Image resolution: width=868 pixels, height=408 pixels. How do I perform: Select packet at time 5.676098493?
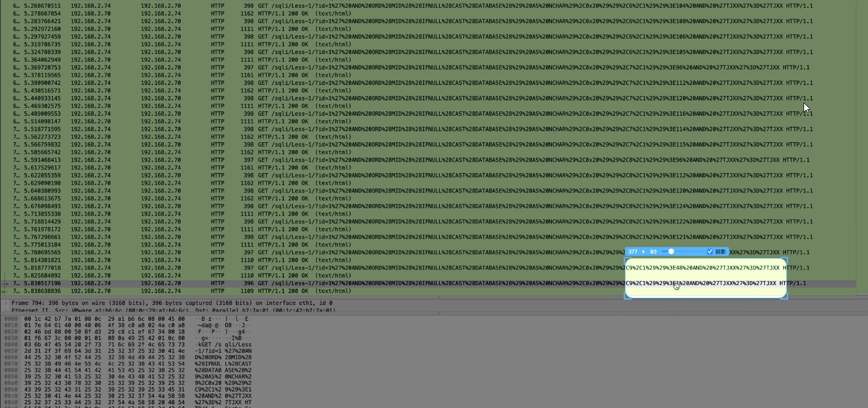point(428,206)
